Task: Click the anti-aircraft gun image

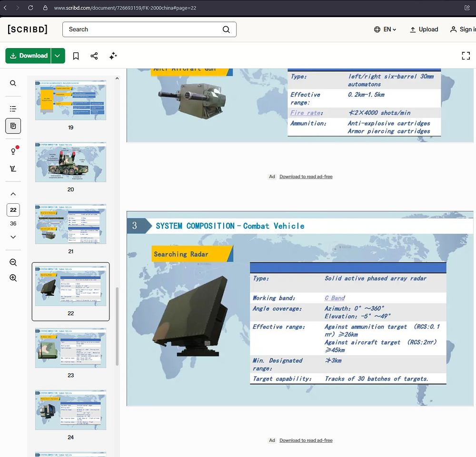Action: [192, 100]
